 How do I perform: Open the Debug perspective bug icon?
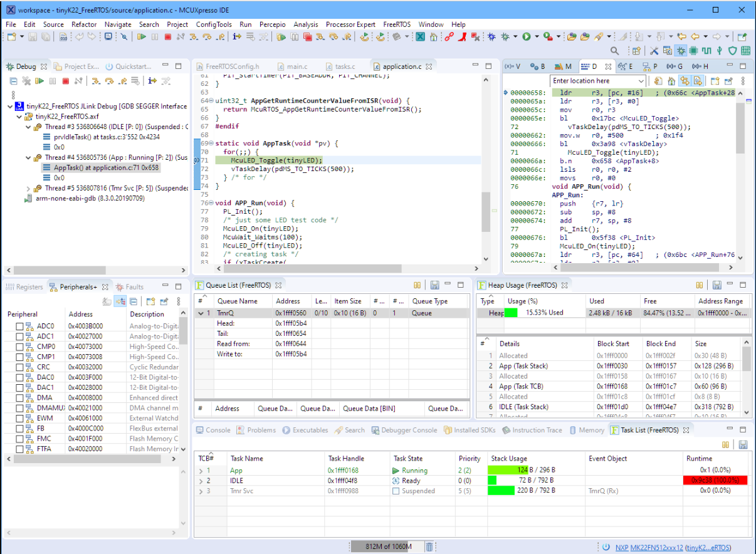(681, 51)
